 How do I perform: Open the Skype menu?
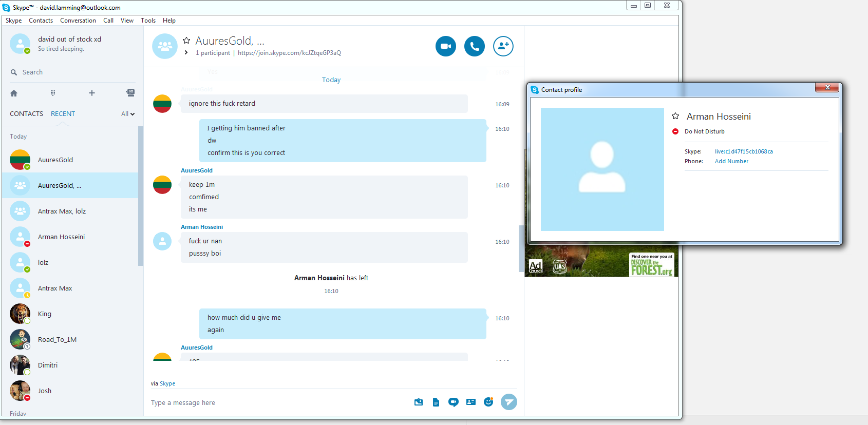14,21
